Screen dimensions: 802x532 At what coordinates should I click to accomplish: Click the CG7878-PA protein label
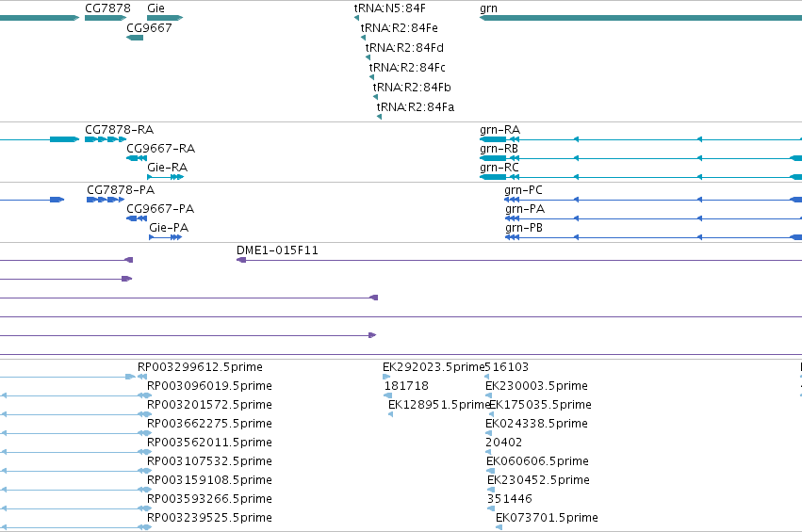pos(121,190)
